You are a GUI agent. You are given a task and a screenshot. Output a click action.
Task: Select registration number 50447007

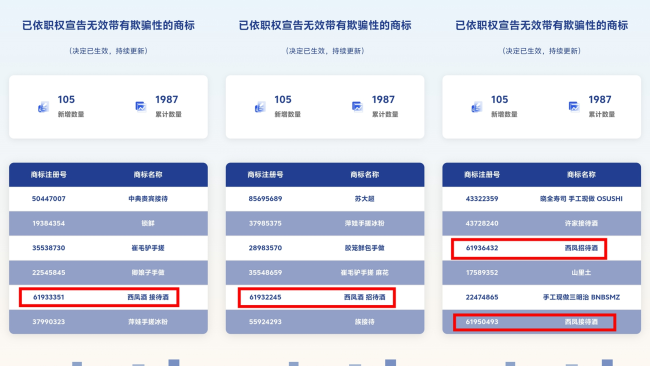coord(49,199)
